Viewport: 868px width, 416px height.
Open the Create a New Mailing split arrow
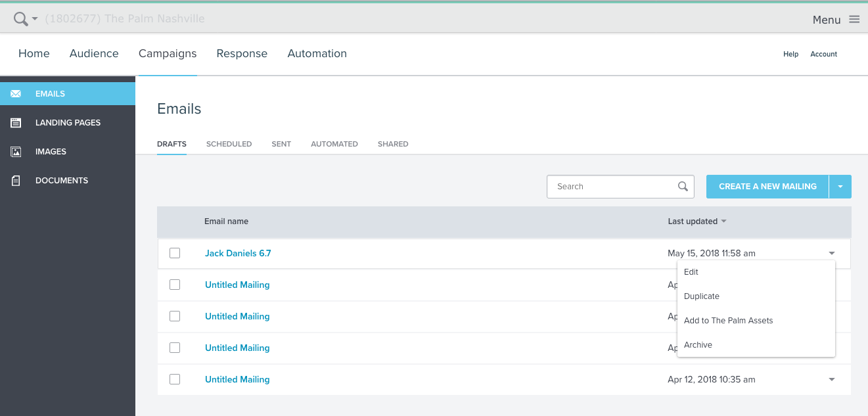tap(840, 187)
